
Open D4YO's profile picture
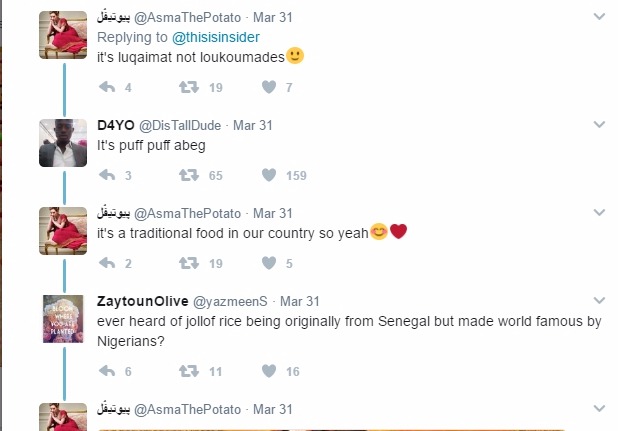pyautogui.click(x=62, y=142)
